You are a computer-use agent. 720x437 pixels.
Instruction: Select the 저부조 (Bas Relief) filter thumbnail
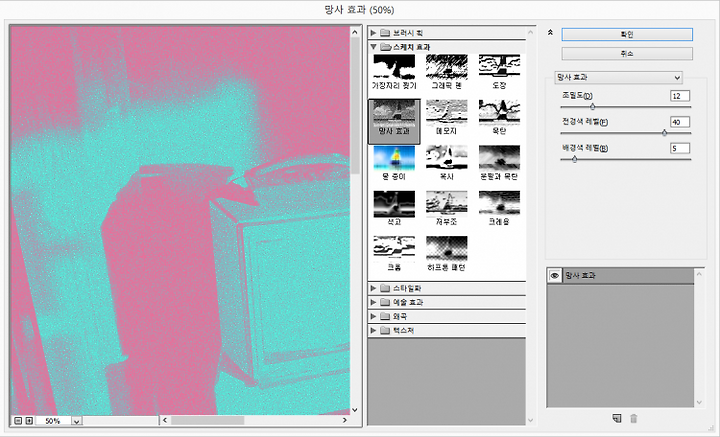pyautogui.click(x=446, y=203)
